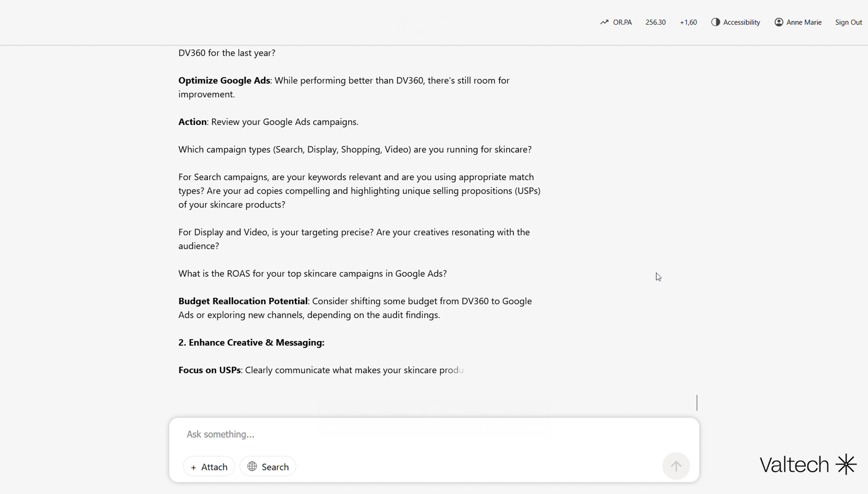Click the bold "Optimize Google Ads" text
868x494 pixels.
pos(224,80)
